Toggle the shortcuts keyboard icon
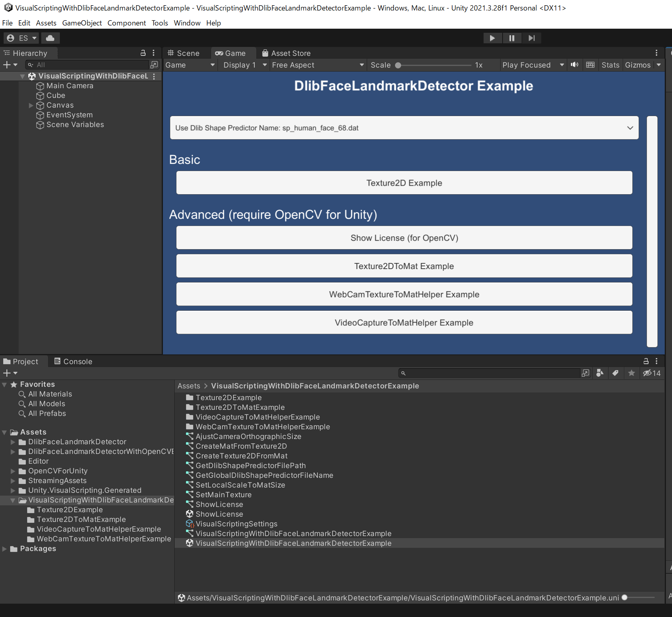The image size is (672, 617). pyautogui.click(x=590, y=65)
